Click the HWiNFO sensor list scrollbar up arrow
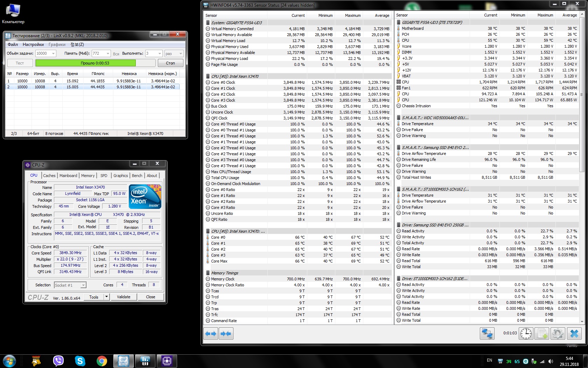 582,15
